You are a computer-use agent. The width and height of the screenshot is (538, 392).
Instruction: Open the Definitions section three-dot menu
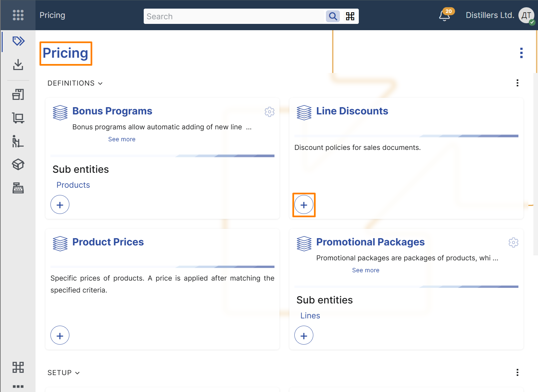pos(517,83)
